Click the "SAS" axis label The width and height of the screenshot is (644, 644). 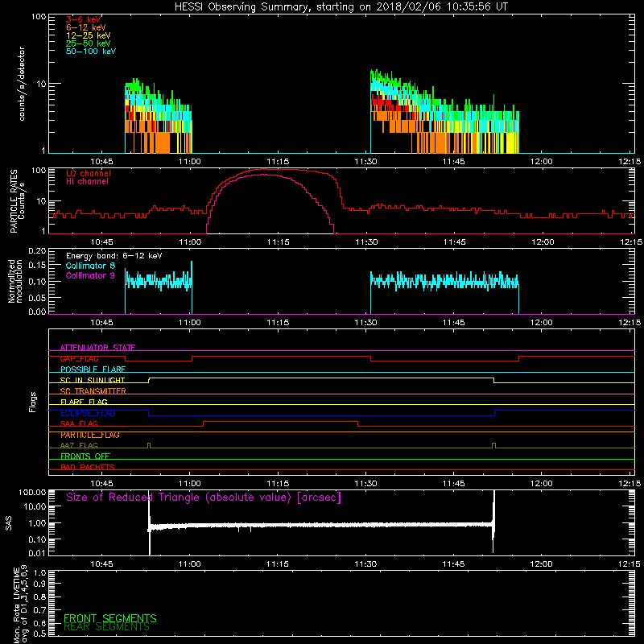pyautogui.click(x=9, y=523)
